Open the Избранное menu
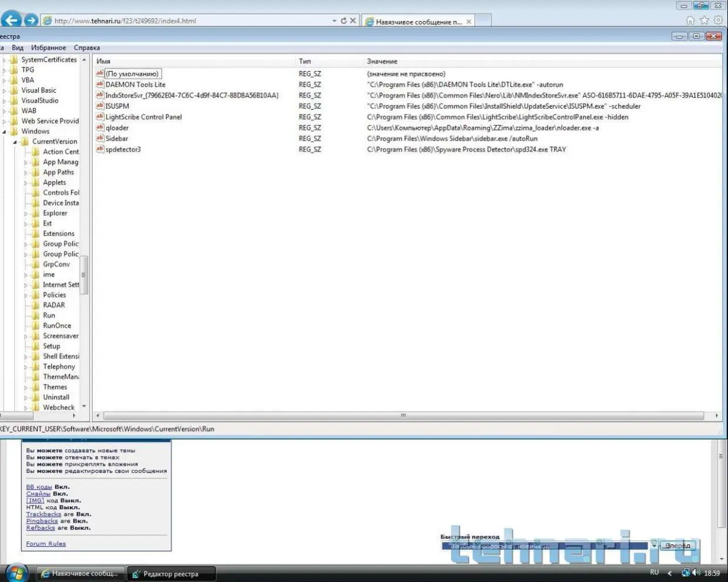This screenshot has height=582, width=728. 48,48
